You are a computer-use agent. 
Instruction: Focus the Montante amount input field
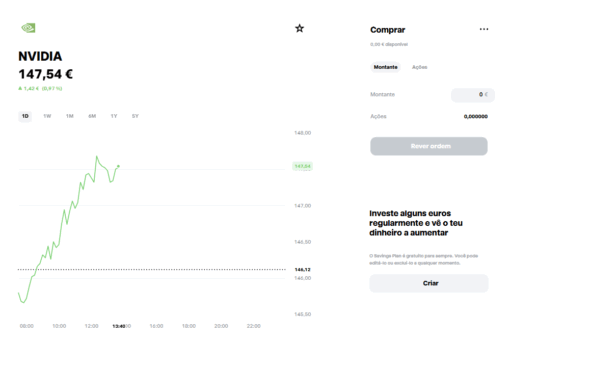pos(473,94)
